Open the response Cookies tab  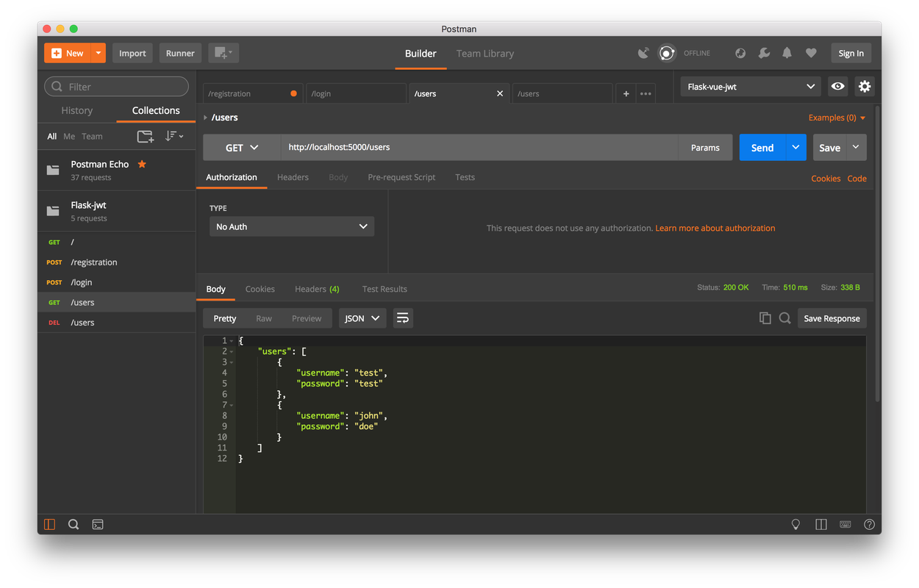click(260, 289)
